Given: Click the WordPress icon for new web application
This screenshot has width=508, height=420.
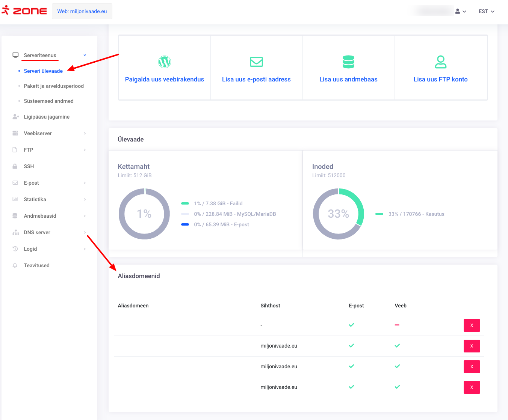Looking at the screenshot, I should [165, 62].
